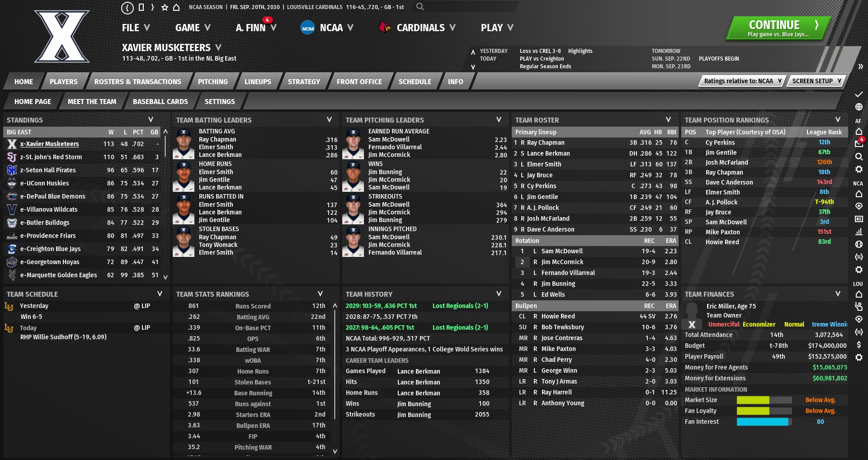Open the x-Xavier Musketeers standings link
The image size is (868, 460).
[x=49, y=144]
